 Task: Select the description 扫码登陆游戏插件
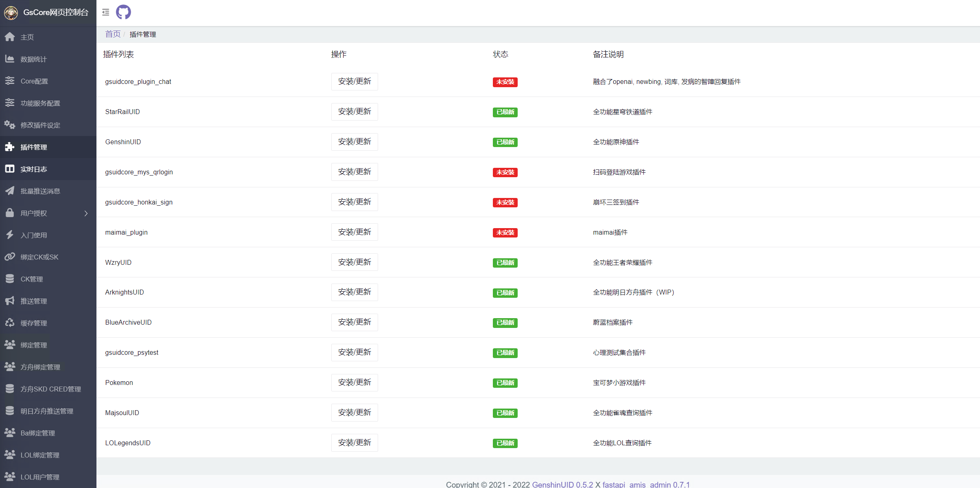[x=619, y=172]
